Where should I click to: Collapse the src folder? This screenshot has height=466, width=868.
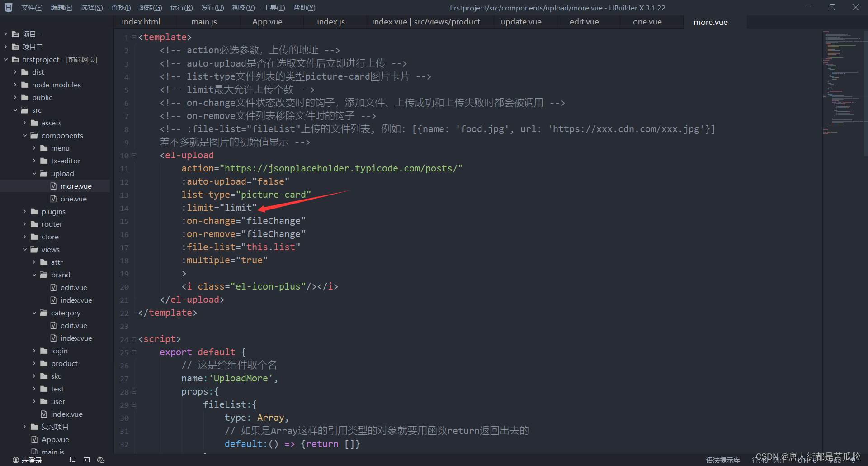(x=15, y=110)
